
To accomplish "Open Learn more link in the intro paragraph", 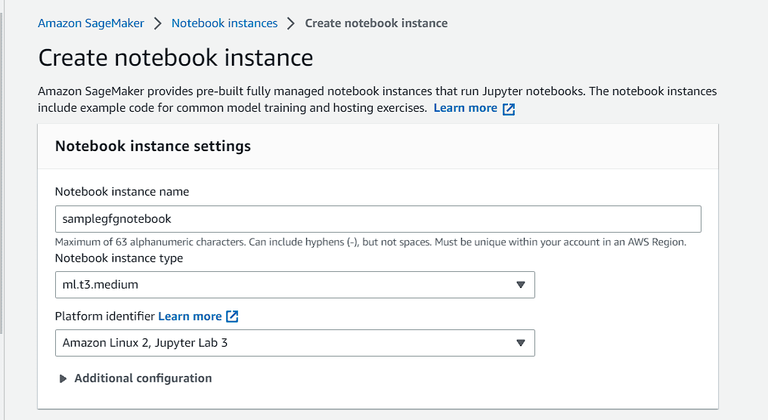I will tap(465, 108).
